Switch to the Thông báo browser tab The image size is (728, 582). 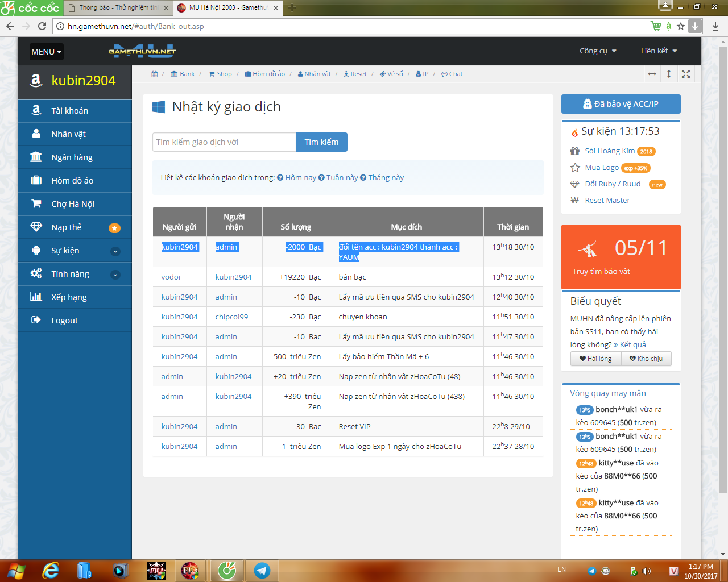118,8
